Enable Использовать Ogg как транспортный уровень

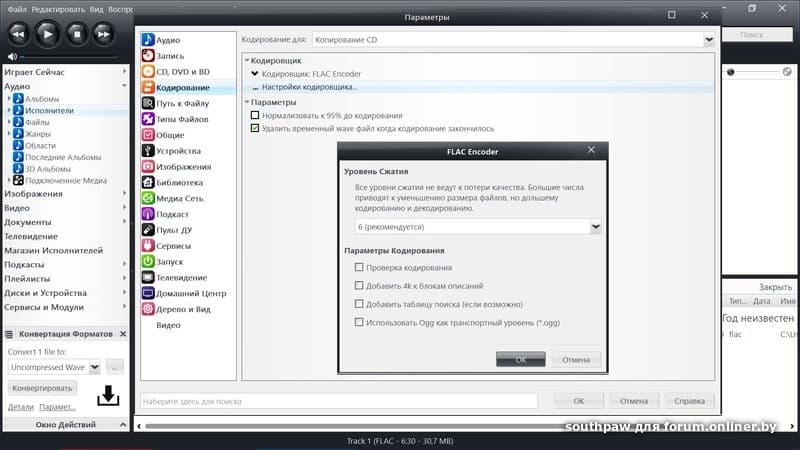click(359, 322)
